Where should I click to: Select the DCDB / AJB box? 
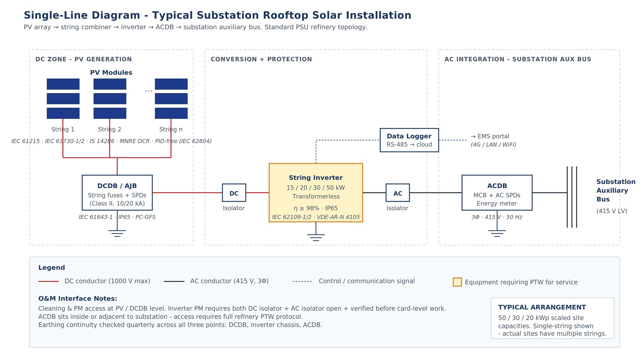pyautogui.click(x=117, y=193)
